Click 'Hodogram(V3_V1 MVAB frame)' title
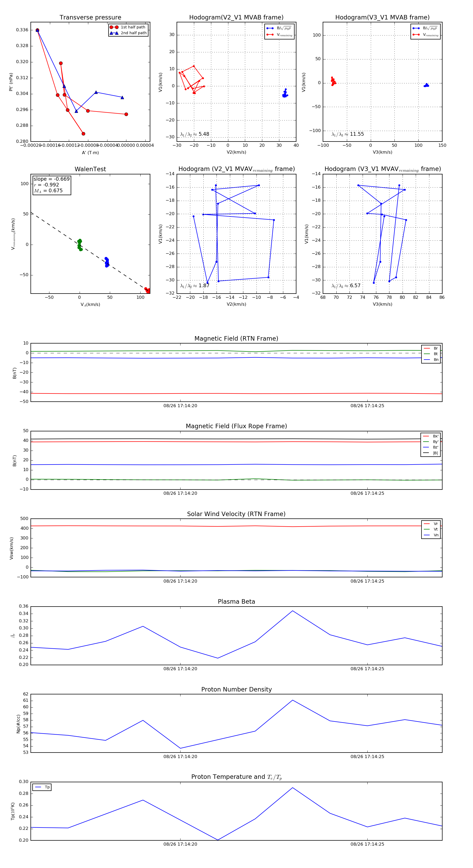 (x=382, y=18)
